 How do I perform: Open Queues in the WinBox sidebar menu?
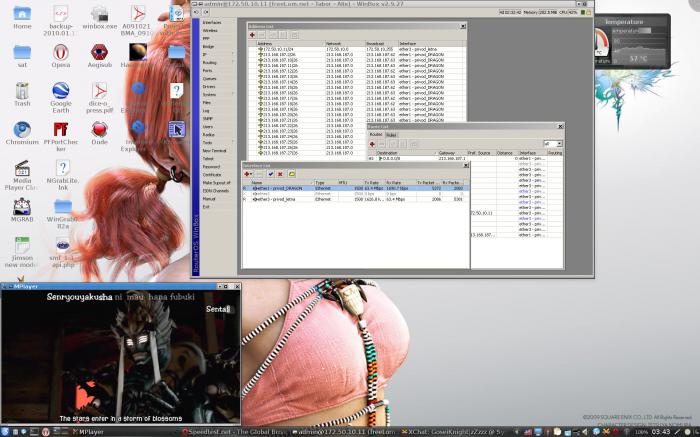(x=209, y=78)
